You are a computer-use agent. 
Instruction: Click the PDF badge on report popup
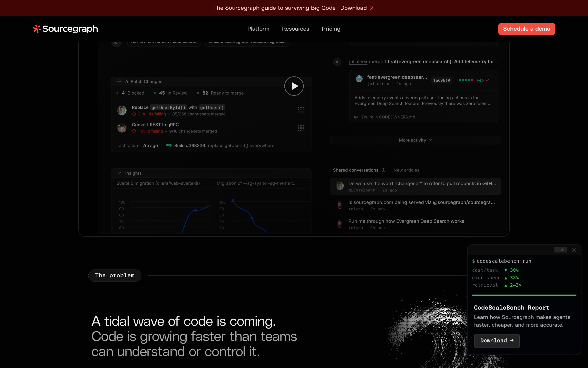(561, 250)
